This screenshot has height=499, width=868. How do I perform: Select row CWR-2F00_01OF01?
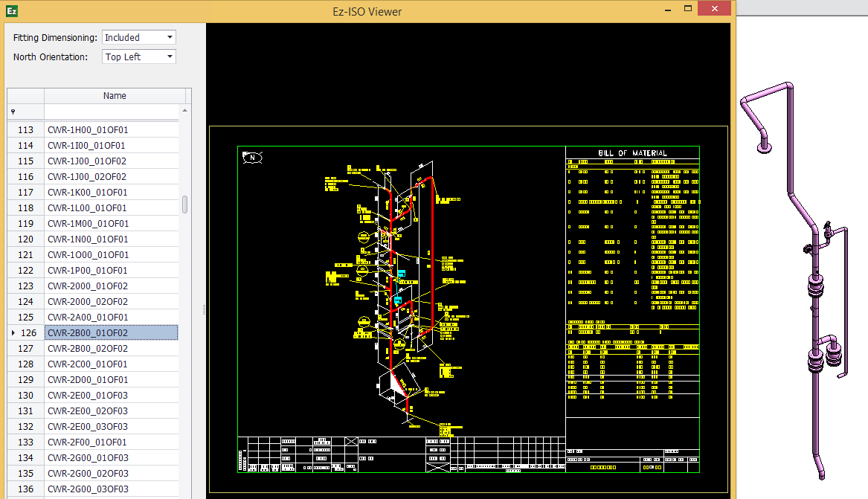(x=112, y=442)
